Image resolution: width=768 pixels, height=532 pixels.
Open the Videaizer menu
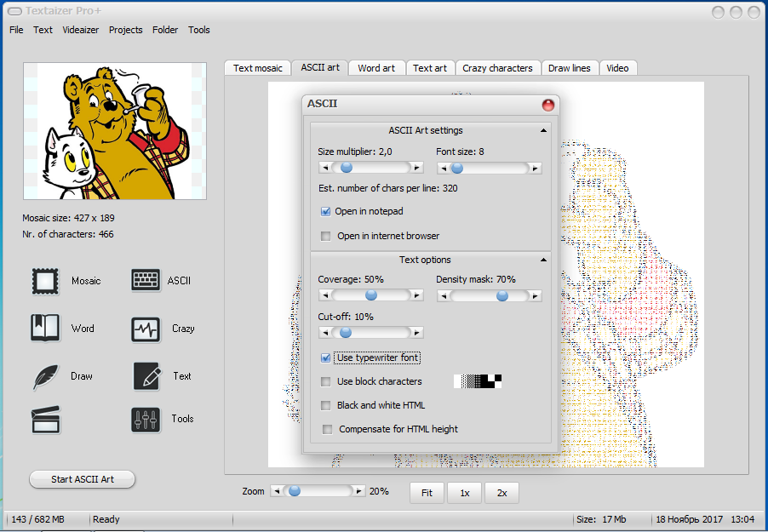click(x=80, y=30)
